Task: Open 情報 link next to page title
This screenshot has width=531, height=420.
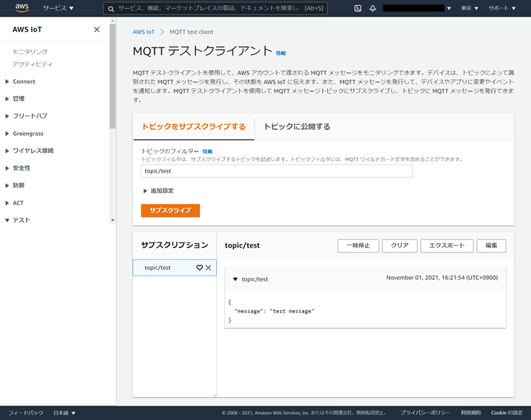Action: pos(281,53)
